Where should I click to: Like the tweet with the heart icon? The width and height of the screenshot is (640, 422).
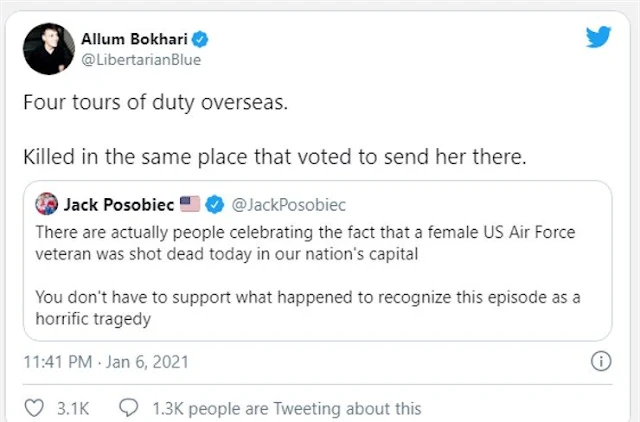coord(35,408)
